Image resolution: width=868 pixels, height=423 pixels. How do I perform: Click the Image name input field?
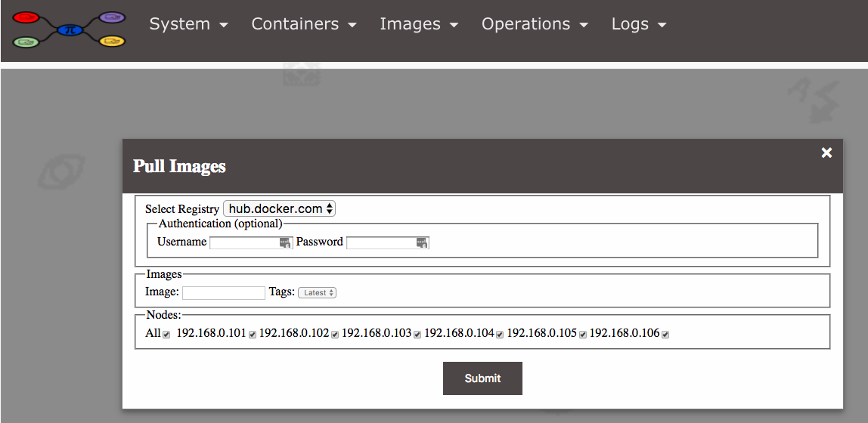click(223, 293)
